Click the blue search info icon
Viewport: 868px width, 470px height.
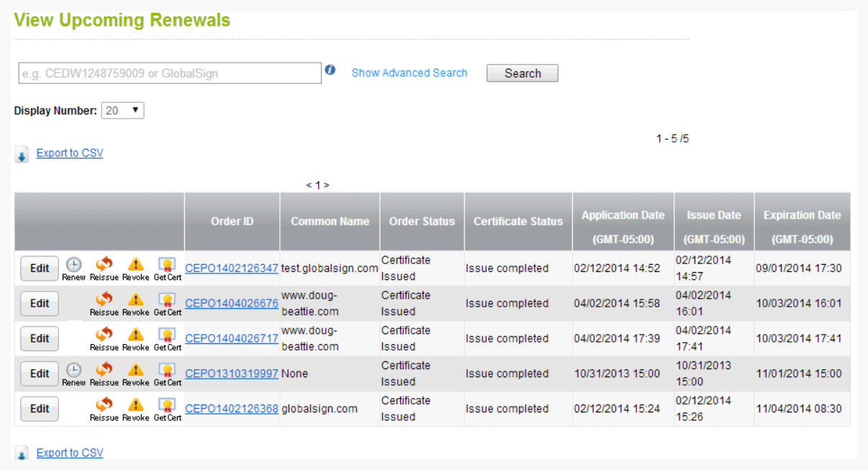[330, 70]
